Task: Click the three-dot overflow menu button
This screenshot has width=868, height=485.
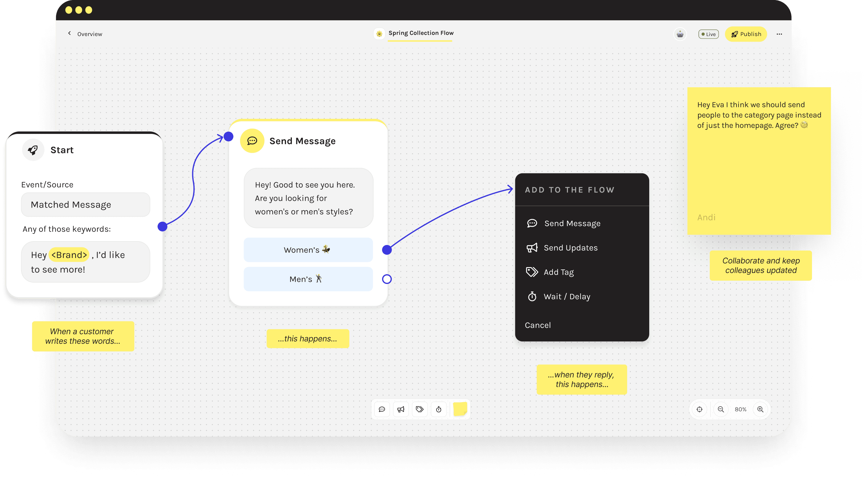Action: [779, 34]
